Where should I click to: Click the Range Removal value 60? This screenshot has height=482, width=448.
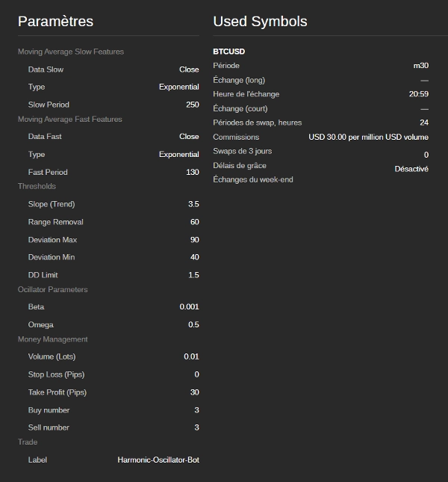195,222
